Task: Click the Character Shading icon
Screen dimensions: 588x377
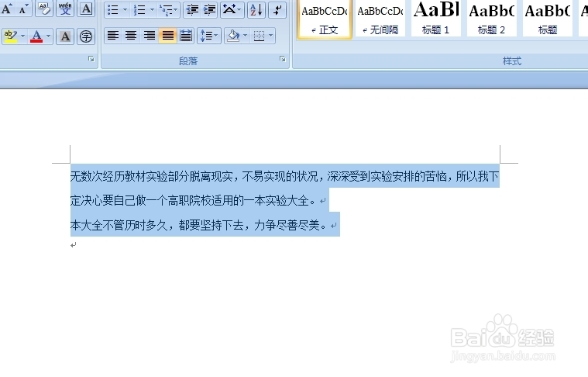Action: 65,36
